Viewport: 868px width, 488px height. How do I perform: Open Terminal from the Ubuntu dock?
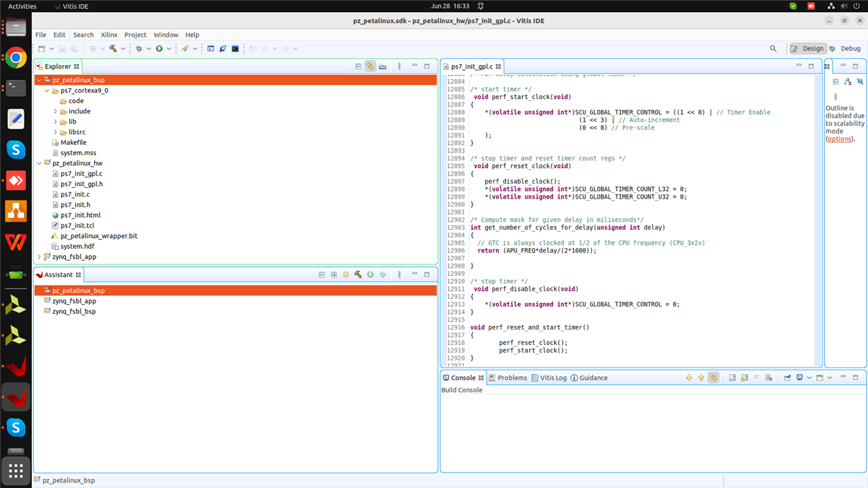pos(16,88)
